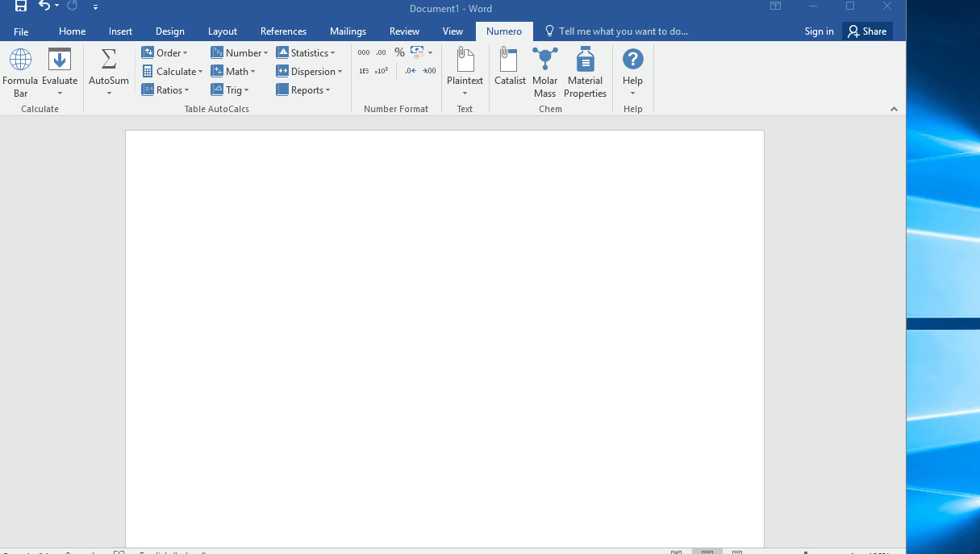
Task: Expand the Math menu
Action: pyautogui.click(x=233, y=71)
